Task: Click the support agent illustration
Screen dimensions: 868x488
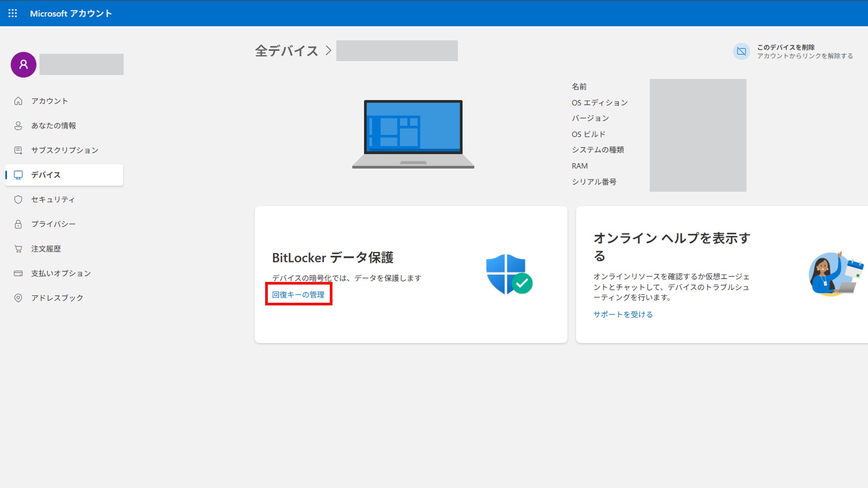Action: tap(836, 274)
